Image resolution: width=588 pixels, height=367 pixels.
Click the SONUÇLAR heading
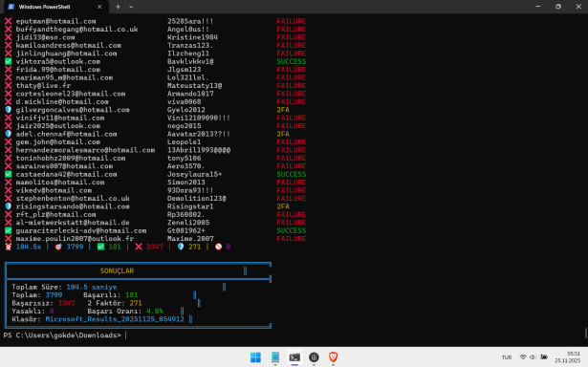tap(117, 271)
